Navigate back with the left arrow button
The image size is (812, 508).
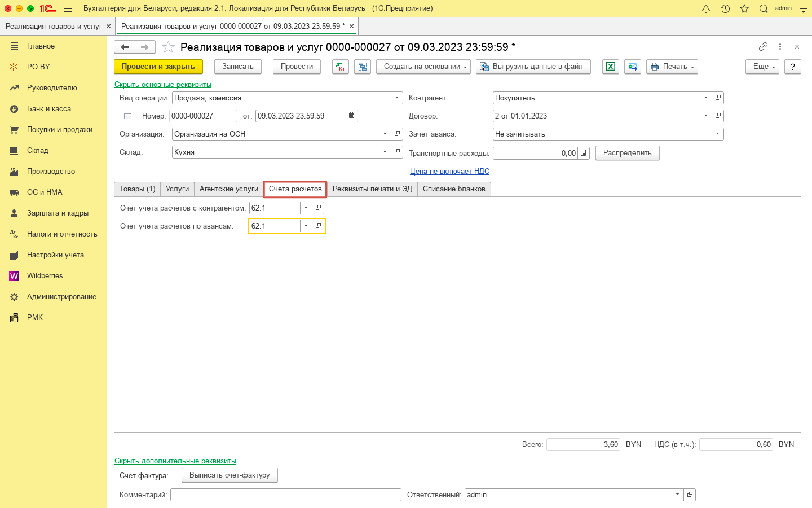pos(125,47)
